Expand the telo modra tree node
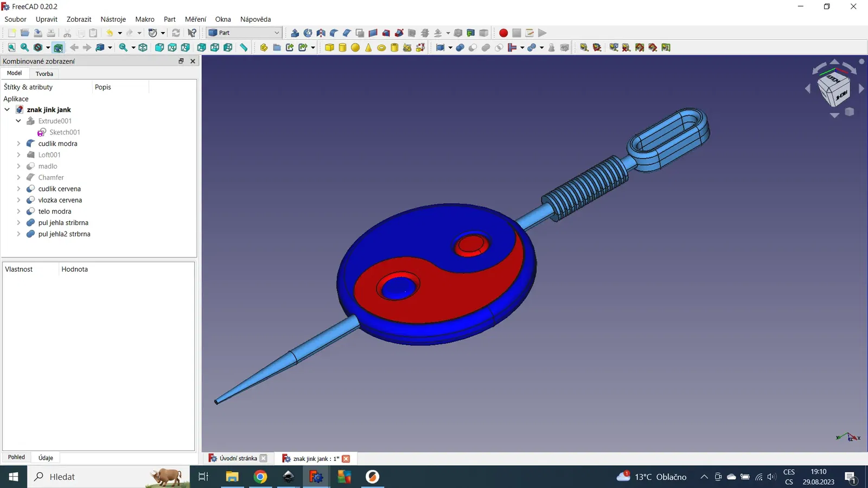The image size is (868, 488). [18, 211]
